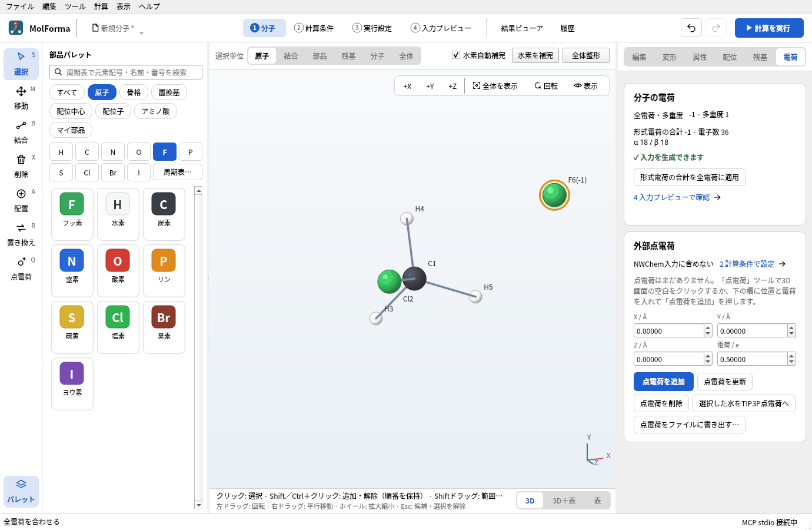The width and height of the screenshot is (812, 530).
Task: Filter palette by 骨格 category
Action: tap(134, 92)
